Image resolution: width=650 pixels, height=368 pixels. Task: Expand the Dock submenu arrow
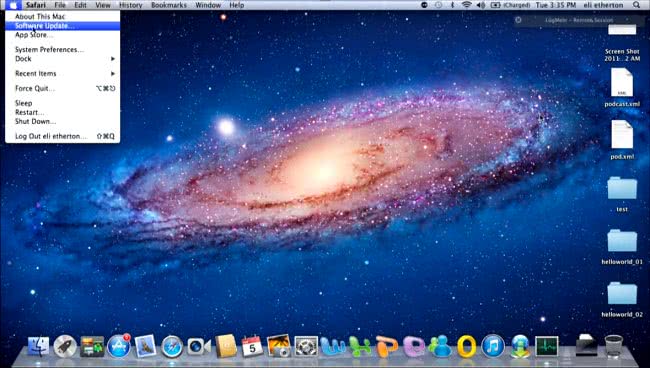tap(113, 59)
